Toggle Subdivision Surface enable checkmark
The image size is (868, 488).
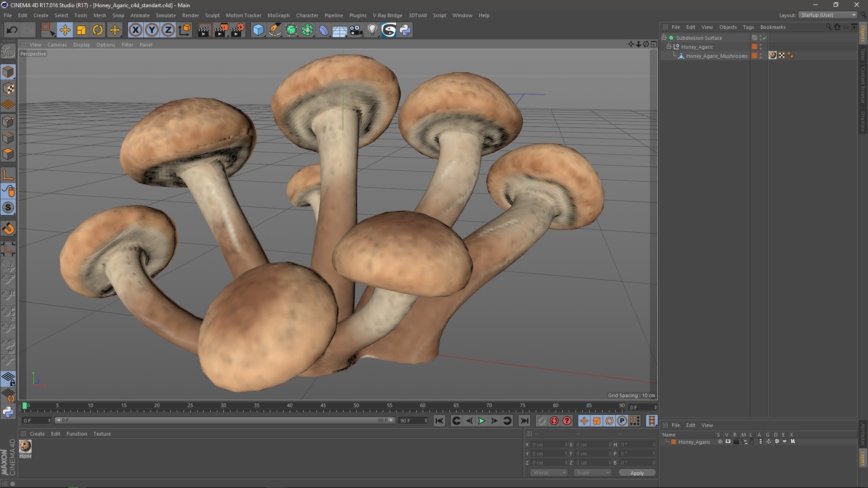[764, 38]
